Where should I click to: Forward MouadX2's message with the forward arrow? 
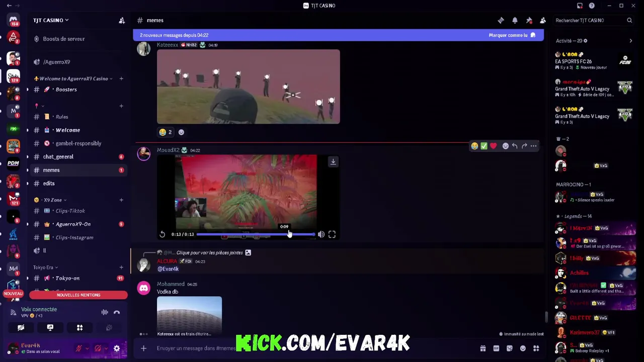[524, 146]
